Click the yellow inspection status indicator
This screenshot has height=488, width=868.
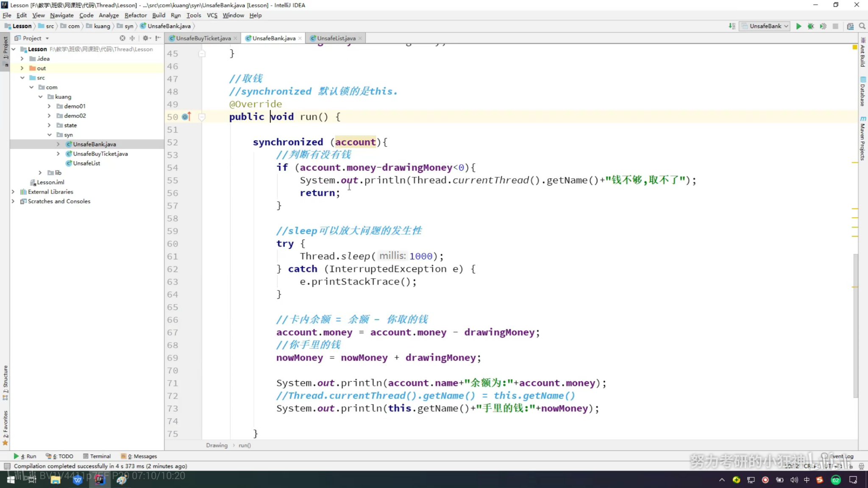(x=855, y=47)
